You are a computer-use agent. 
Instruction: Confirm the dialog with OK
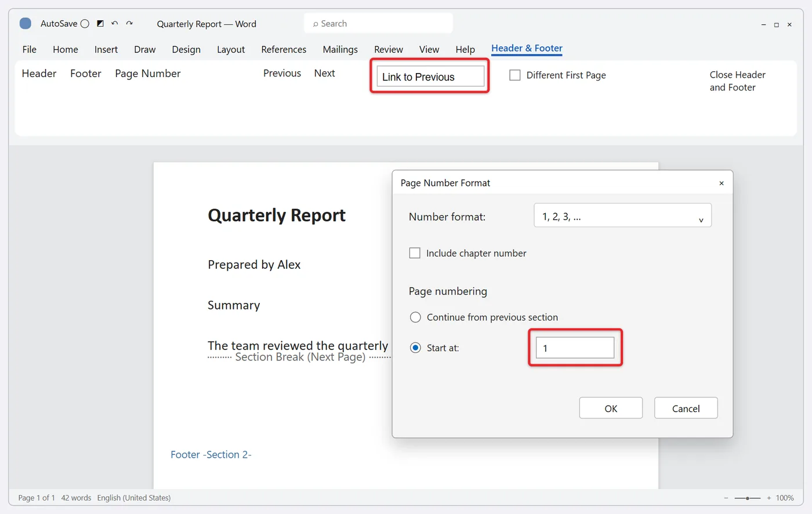click(x=611, y=408)
